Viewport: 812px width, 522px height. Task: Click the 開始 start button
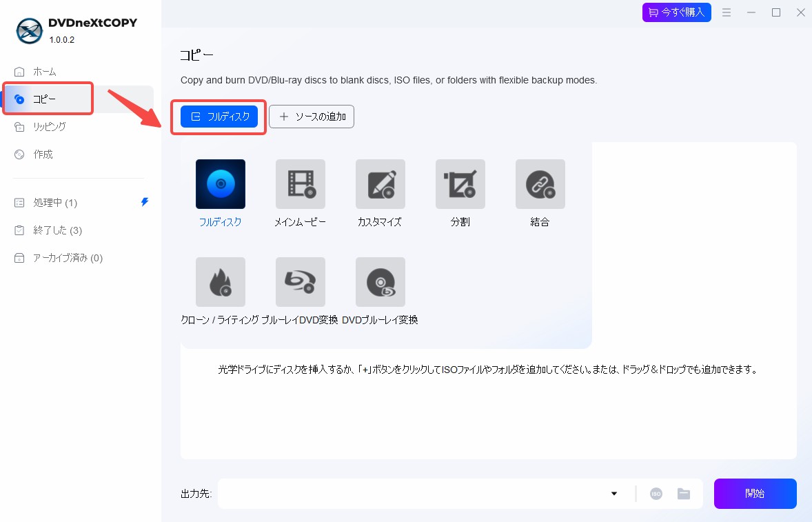click(755, 494)
